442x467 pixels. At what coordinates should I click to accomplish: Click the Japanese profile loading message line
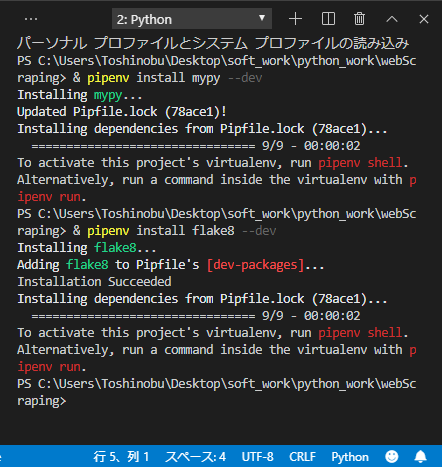click(213, 43)
